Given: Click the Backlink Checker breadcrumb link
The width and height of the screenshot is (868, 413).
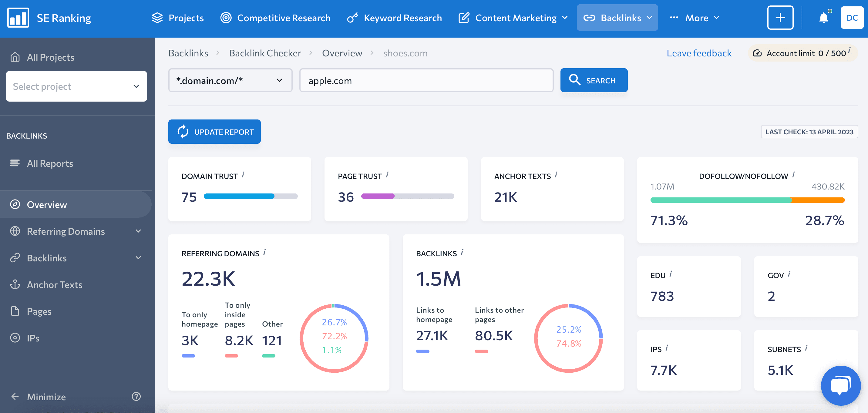Looking at the screenshot, I should pos(265,53).
